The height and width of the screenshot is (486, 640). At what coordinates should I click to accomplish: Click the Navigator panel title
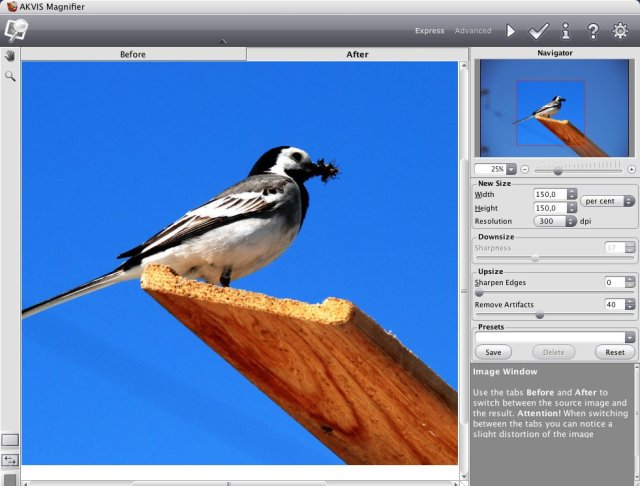555,53
